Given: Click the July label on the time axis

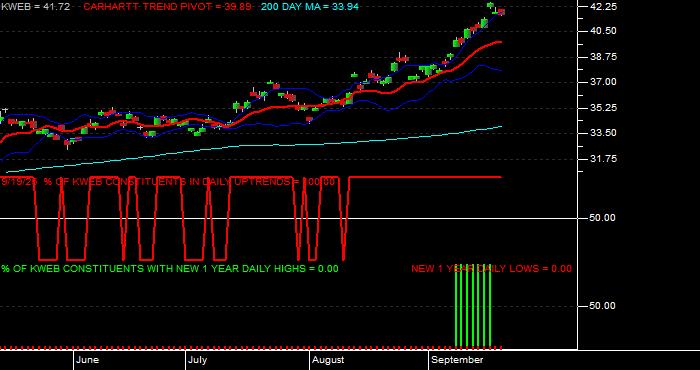Looking at the screenshot, I should click(x=197, y=360).
